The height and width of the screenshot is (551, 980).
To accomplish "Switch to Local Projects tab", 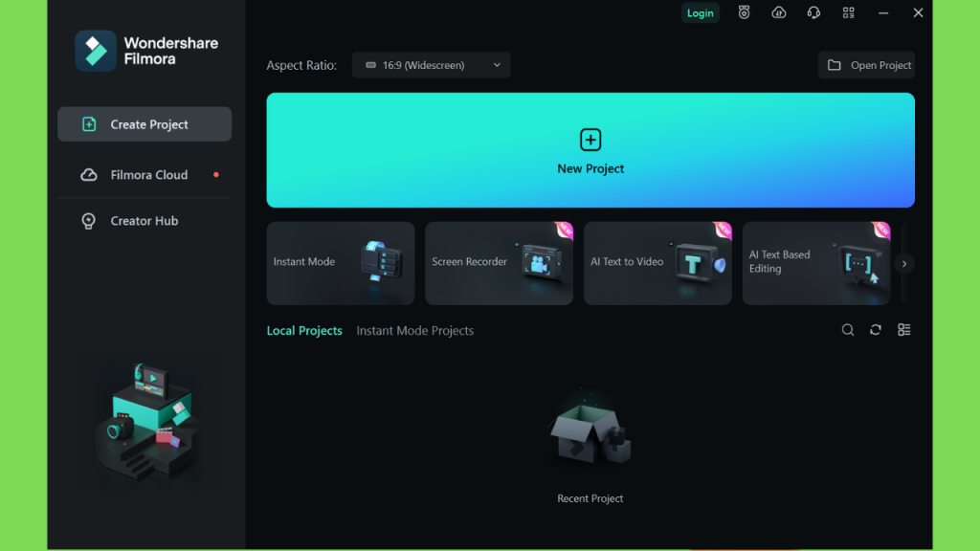I will tap(304, 330).
